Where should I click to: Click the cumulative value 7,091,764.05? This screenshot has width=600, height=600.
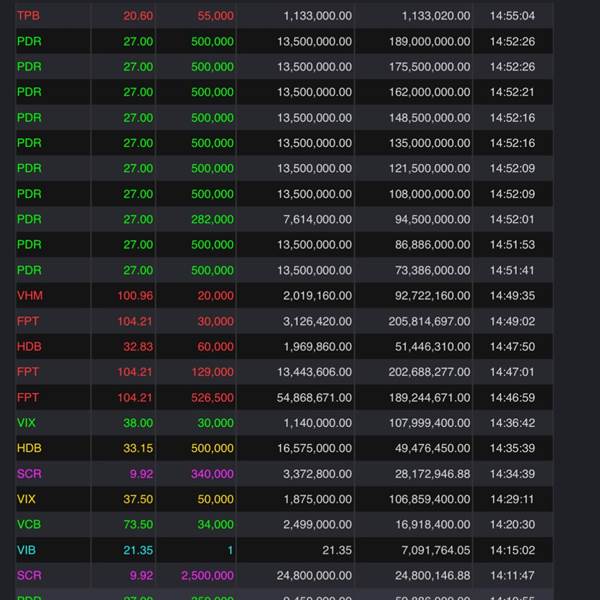click(436, 550)
